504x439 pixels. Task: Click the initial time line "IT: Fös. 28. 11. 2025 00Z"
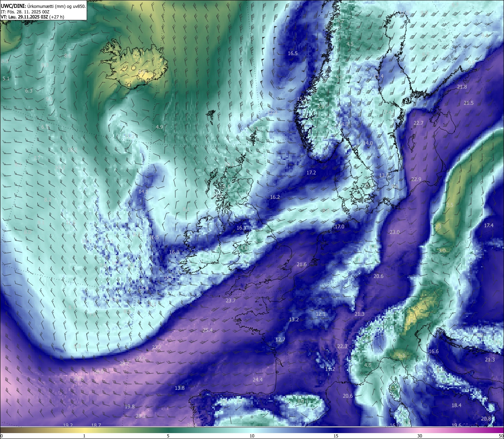click(25, 12)
